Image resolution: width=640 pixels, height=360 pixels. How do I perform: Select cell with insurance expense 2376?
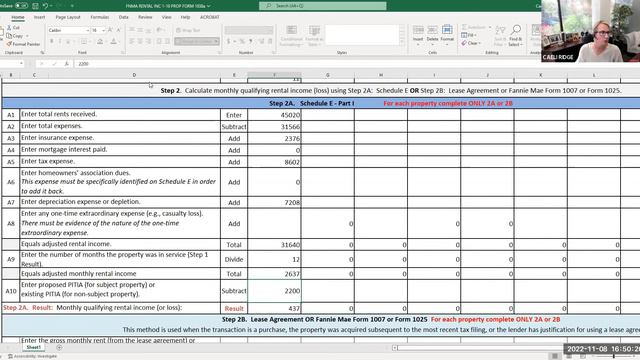(274, 138)
